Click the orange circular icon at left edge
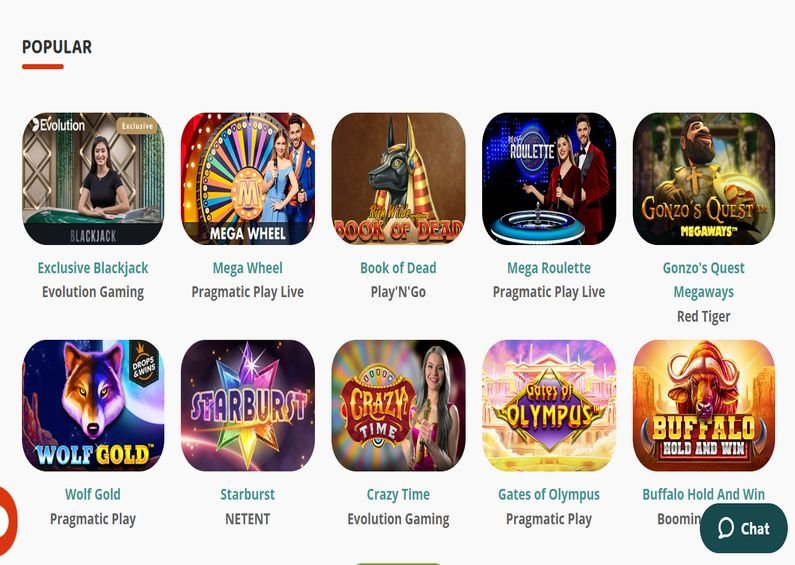This screenshot has width=795, height=565. click(8, 520)
